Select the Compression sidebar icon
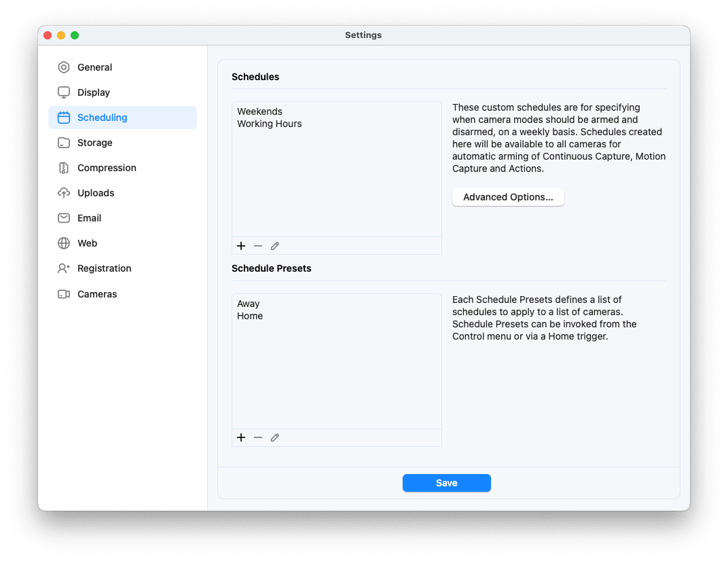728x561 pixels. tap(63, 168)
